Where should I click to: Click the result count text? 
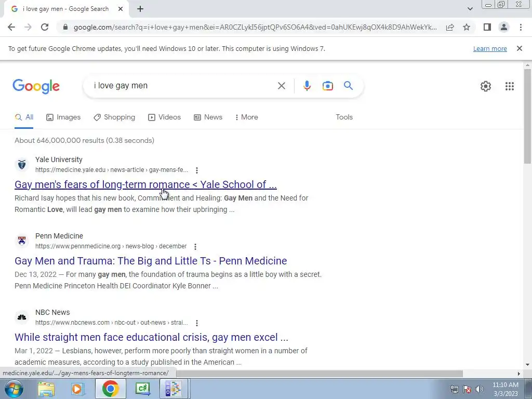(x=85, y=140)
